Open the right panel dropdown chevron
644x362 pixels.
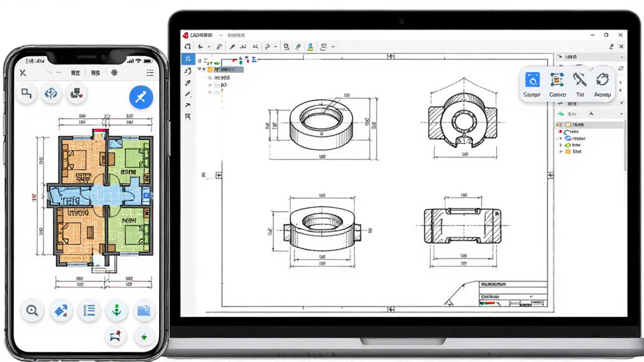621,114
